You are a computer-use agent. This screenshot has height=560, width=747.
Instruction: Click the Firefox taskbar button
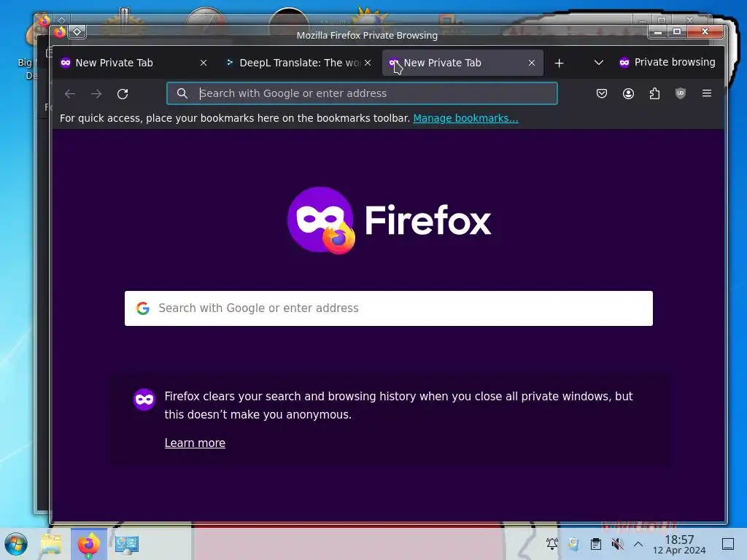click(89, 544)
